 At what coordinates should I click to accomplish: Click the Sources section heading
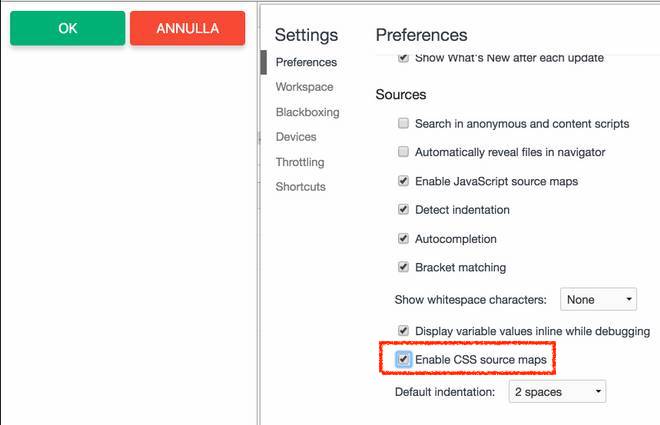click(x=401, y=95)
